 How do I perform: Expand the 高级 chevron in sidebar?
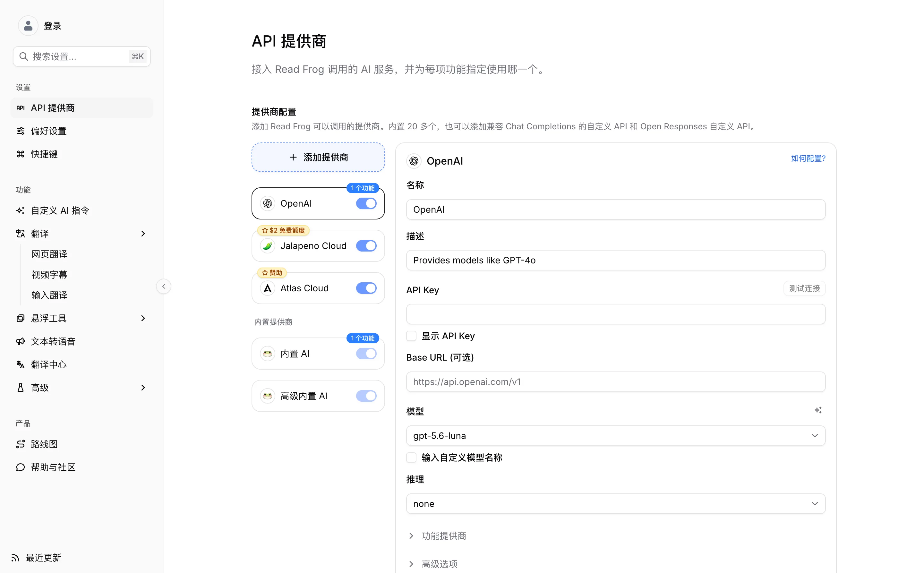point(143,388)
